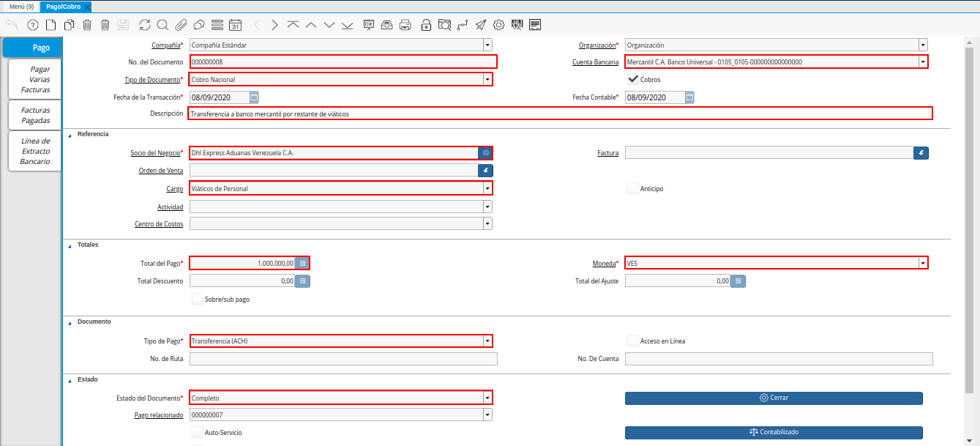Expand the Tipo de Documento dropdown

pyautogui.click(x=487, y=79)
